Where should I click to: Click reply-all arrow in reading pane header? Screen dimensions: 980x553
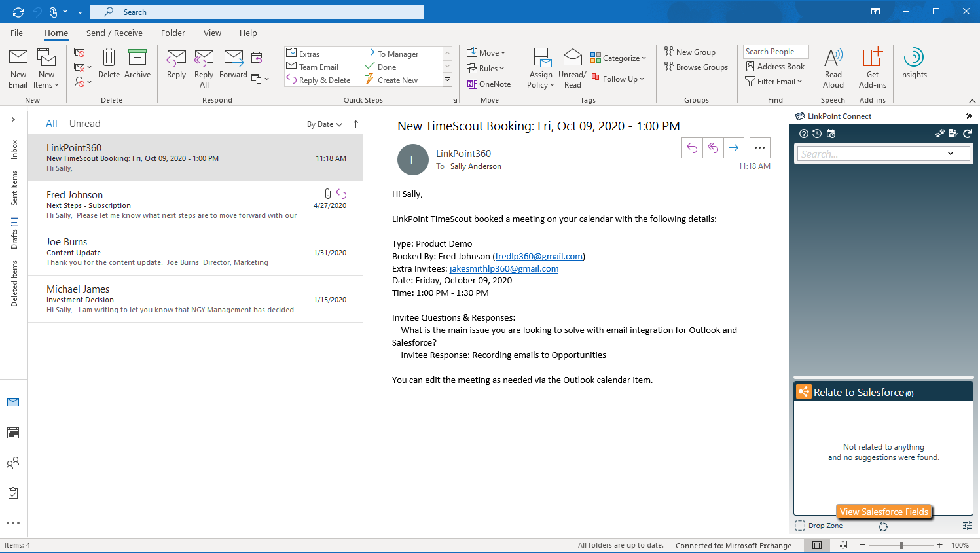click(713, 148)
